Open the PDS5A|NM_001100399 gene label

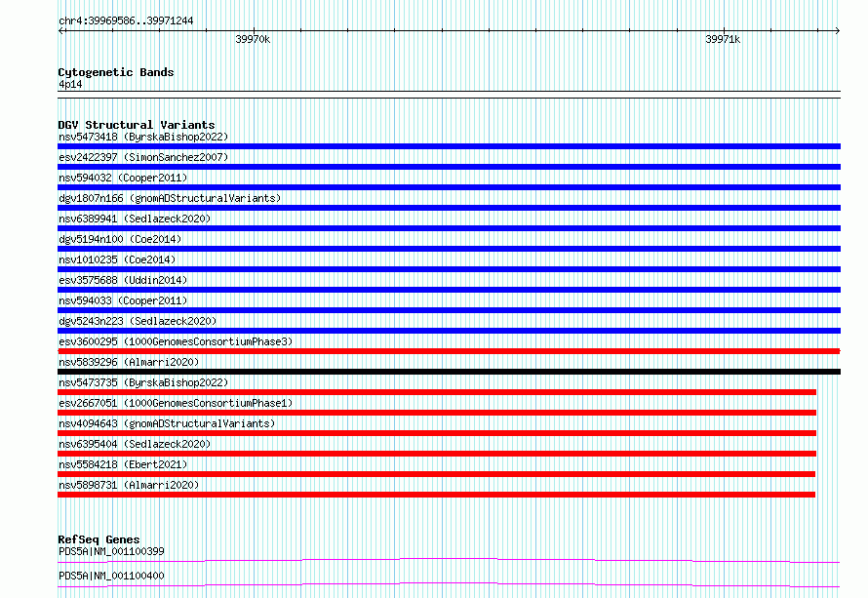[111, 551]
